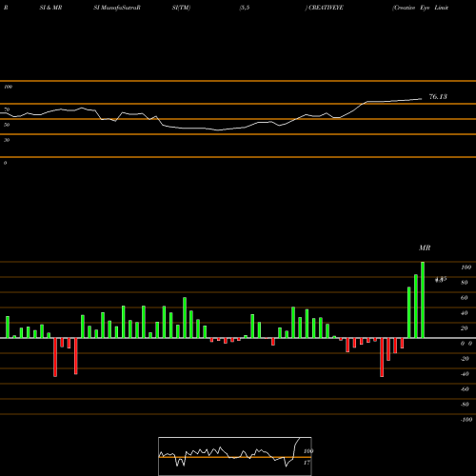This screenshot has width=476, height=476.
Task: Click the 0 level label on RSI axis
Action: [5, 163]
